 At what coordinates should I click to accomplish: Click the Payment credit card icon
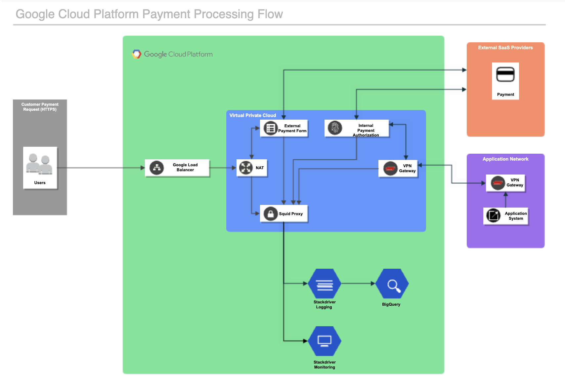click(x=505, y=74)
